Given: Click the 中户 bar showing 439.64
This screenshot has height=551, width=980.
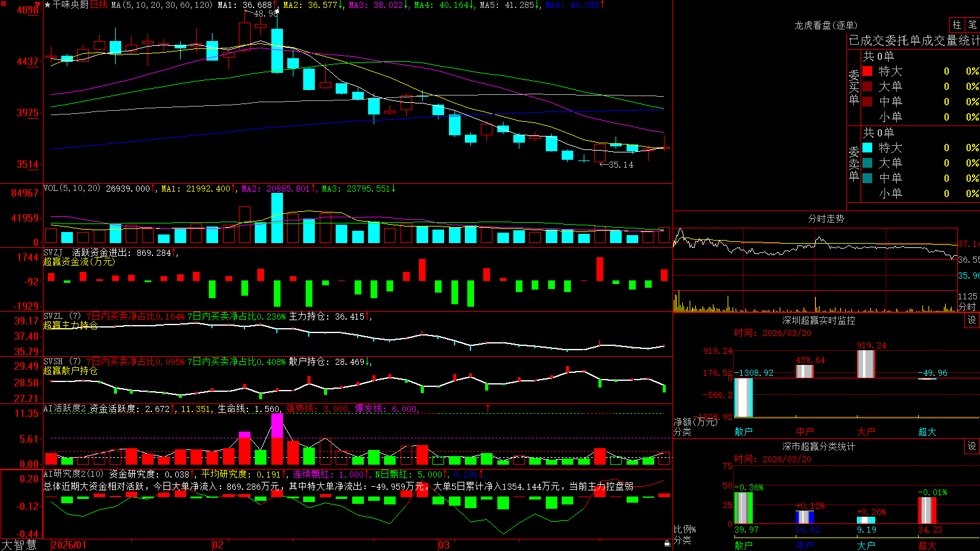Looking at the screenshot, I should click(x=805, y=371).
